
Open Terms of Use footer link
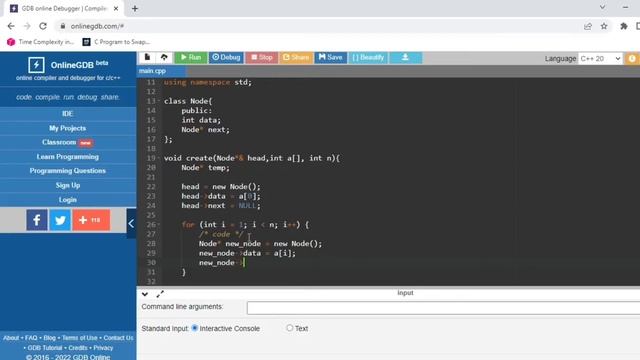click(80, 338)
